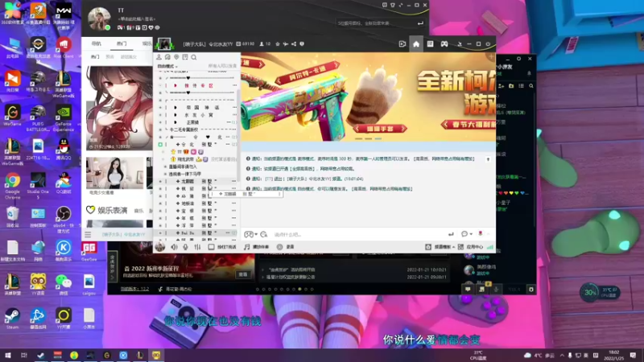Click the 娱乐表演 section heading
The image size is (644, 362).
[112, 210]
